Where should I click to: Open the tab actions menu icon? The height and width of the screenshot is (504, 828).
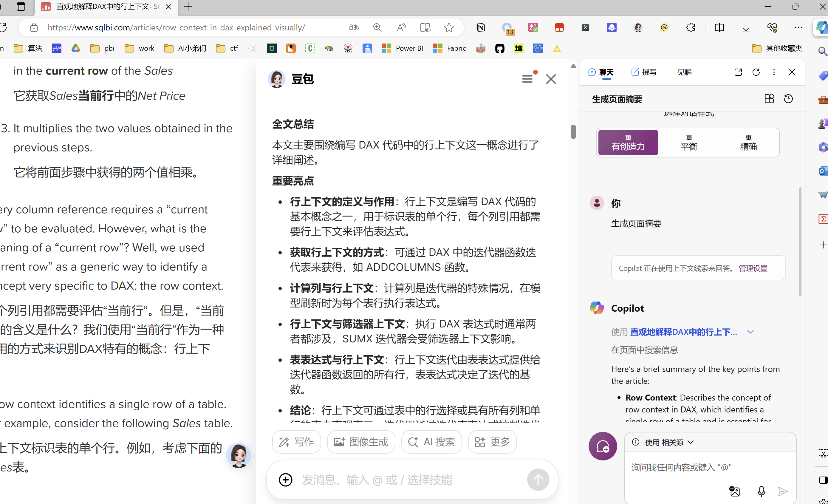point(21,6)
